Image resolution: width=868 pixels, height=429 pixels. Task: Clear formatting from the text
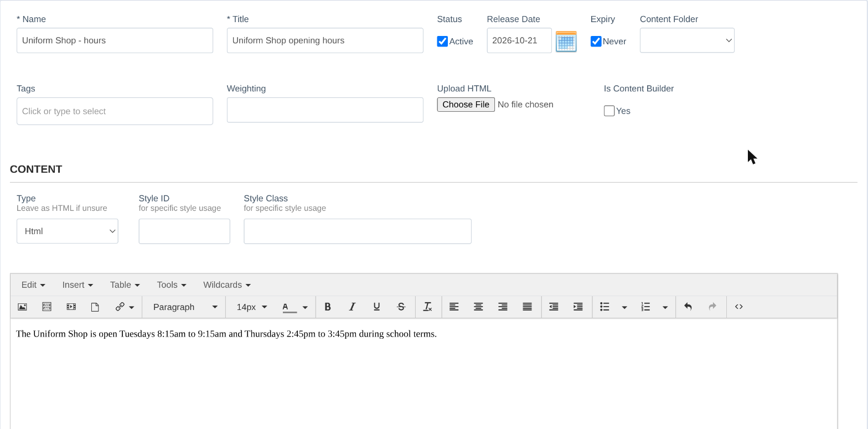[x=428, y=307]
